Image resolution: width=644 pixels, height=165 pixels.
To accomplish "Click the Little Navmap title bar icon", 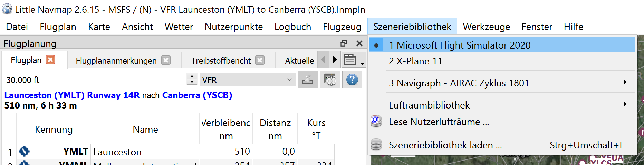I will coord(7,9).
